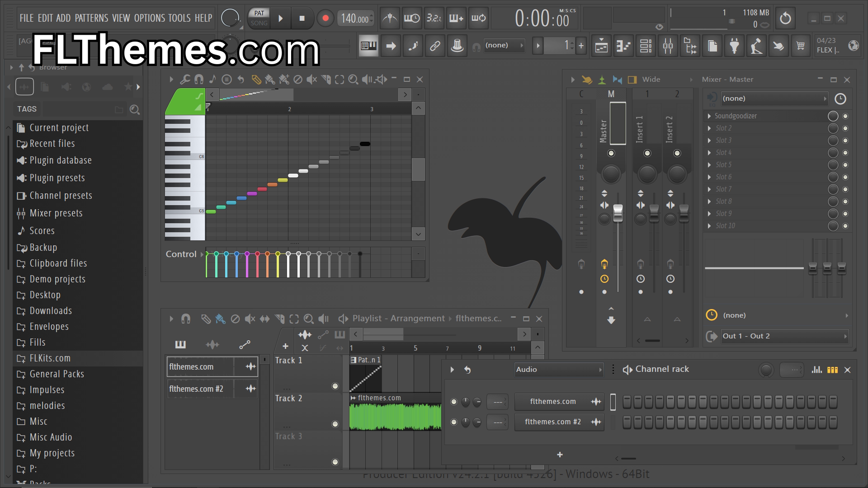
Task: Open the OPTIONS menu
Action: coord(149,18)
